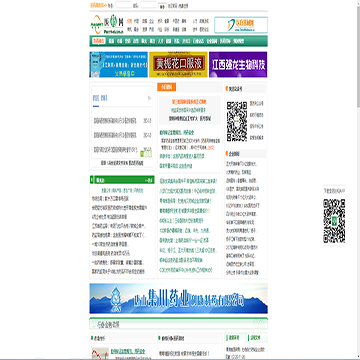Screen dimensions: 360x360
Task: Click the 医药网 site logo
Action: coord(107,25)
